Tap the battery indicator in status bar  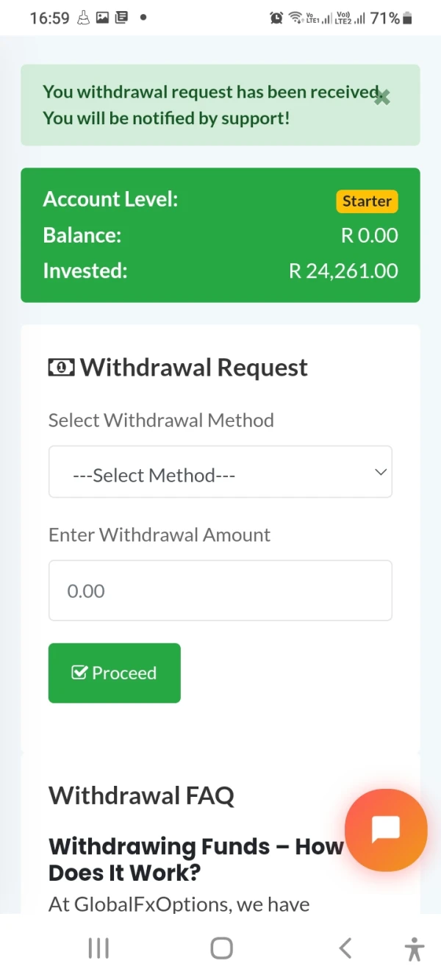click(x=407, y=18)
